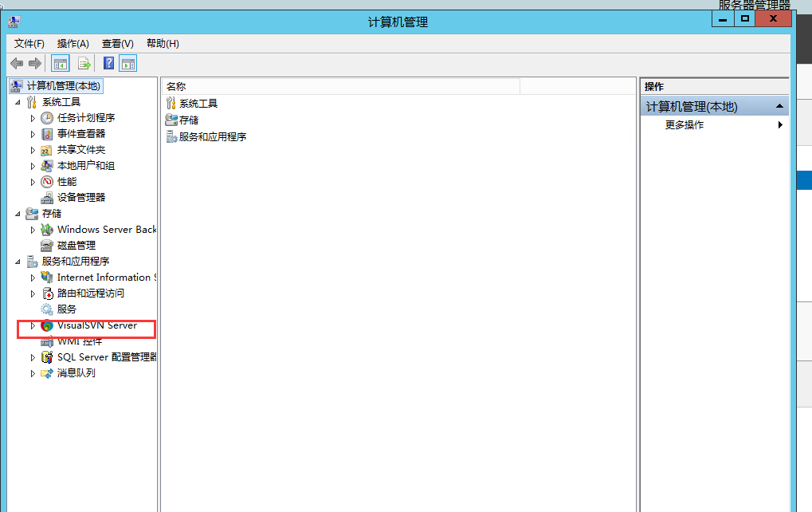The height and width of the screenshot is (512, 812).
Task: Expand the 任务计划程序 node
Action: [x=33, y=118]
